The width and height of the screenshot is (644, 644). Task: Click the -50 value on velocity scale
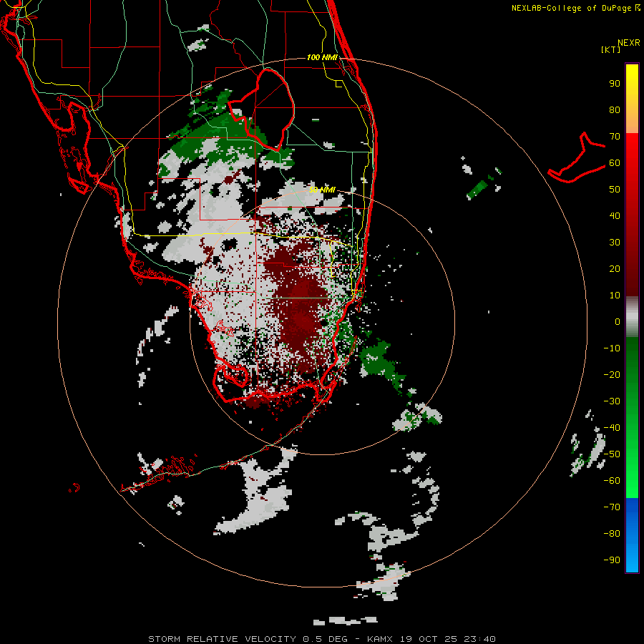click(x=612, y=454)
